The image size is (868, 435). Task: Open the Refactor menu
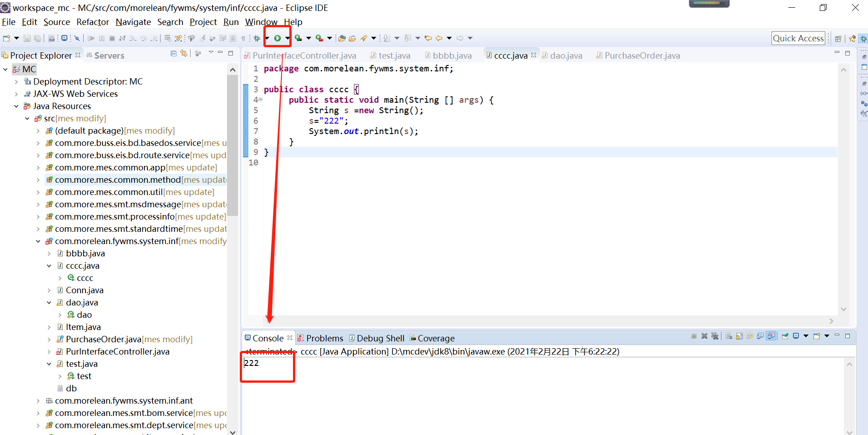[x=93, y=22]
